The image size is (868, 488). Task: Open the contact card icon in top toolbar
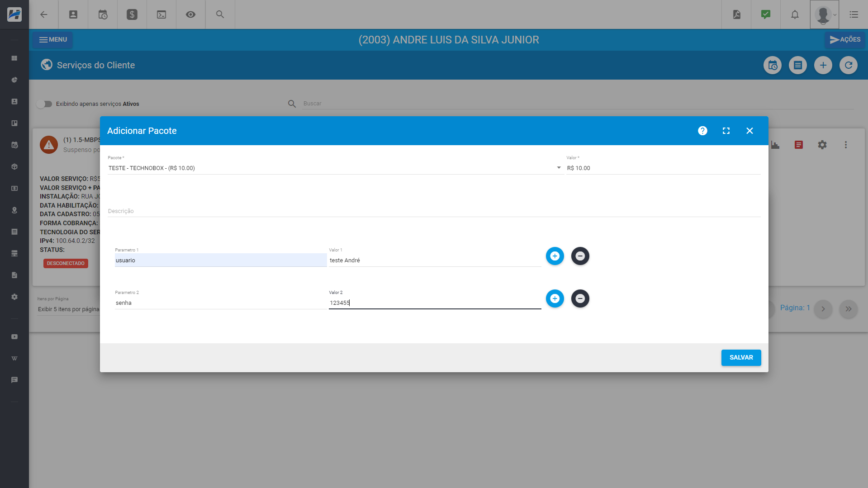click(x=73, y=14)
